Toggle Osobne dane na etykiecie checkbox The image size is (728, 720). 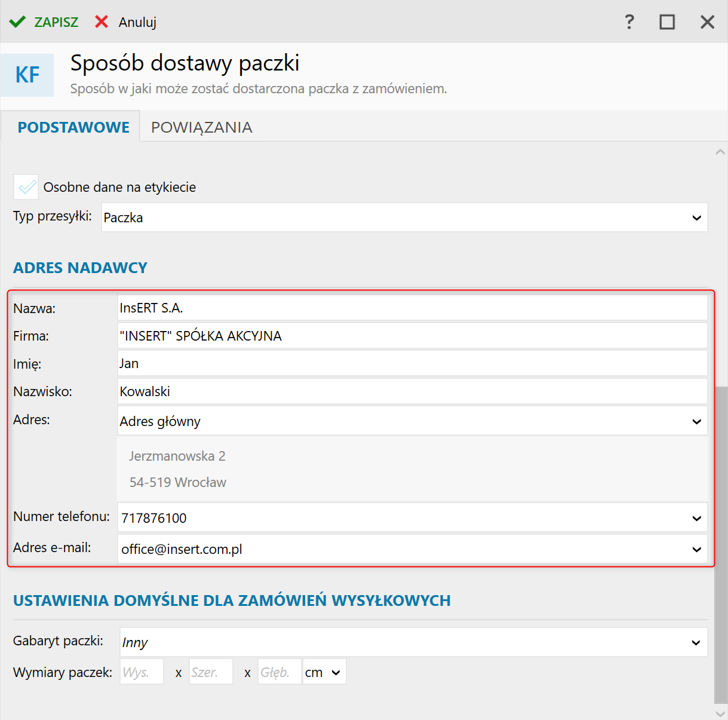coord(26,187)
